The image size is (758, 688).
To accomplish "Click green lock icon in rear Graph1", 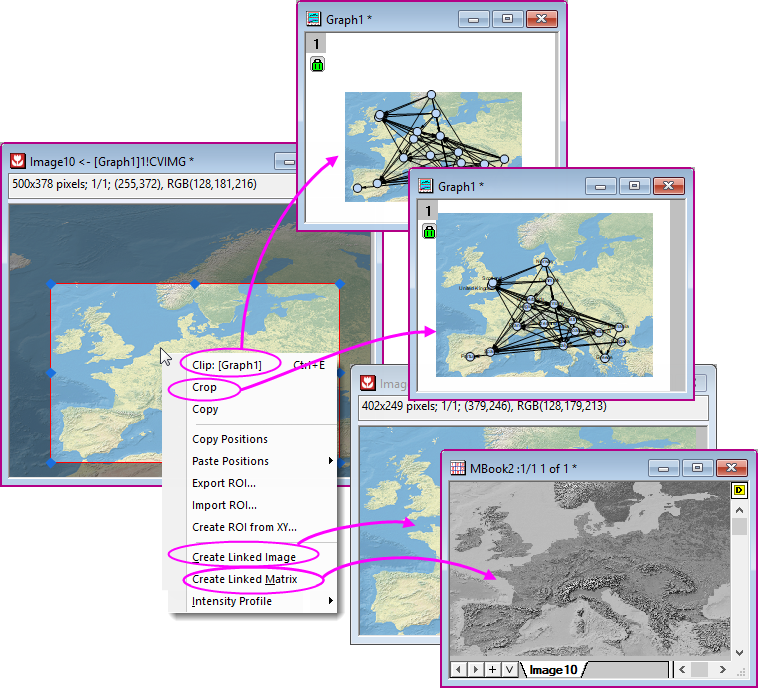I will point(317,64).
